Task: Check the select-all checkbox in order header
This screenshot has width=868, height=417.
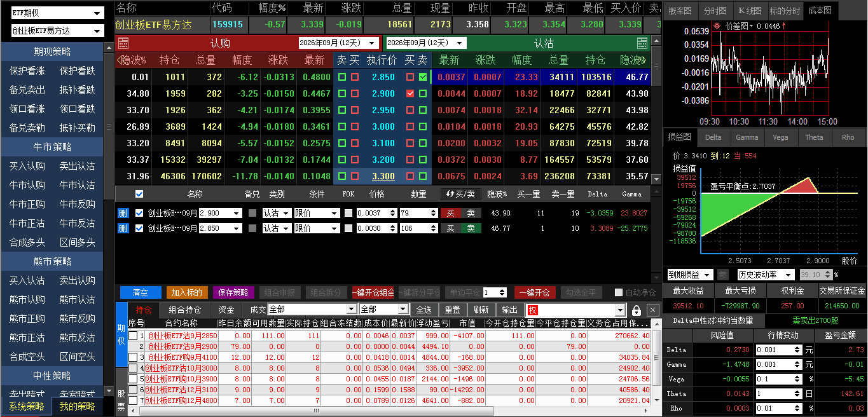Action: pyautogui.click(x=139, y=194)
